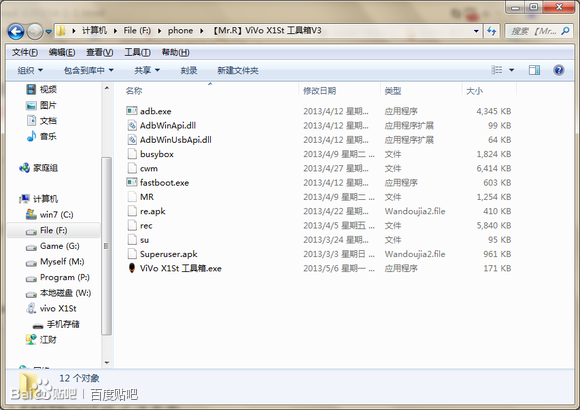Select the re.apk file icon

(x=132, y=211)
